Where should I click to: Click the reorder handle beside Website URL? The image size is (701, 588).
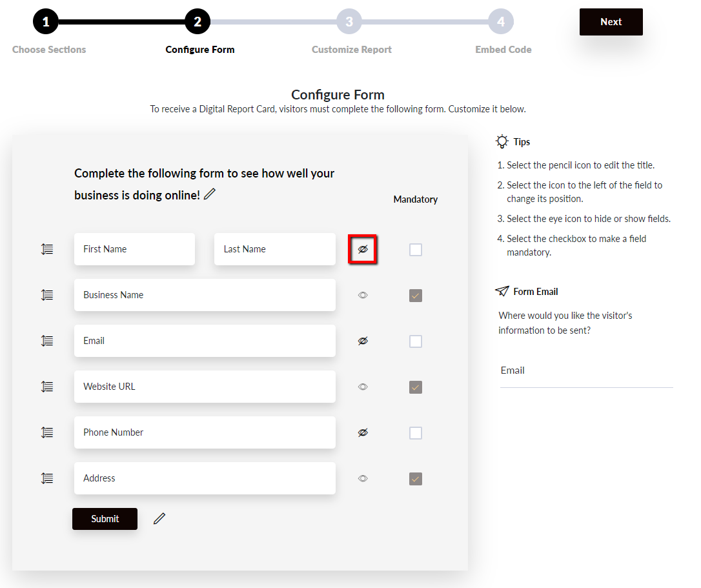click(47, 387)
